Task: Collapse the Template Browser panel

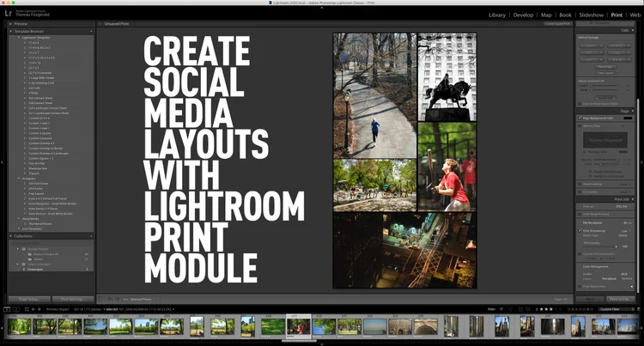Action: 10,31
